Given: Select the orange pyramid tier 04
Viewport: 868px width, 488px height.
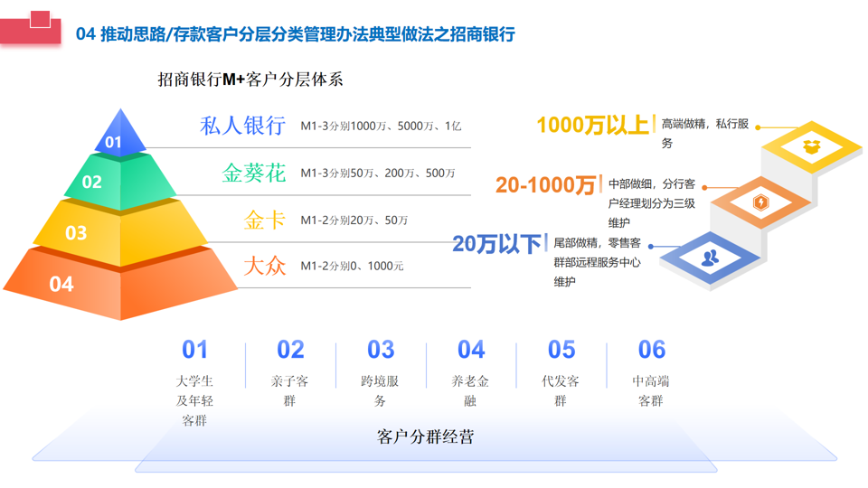Looking at the screenshot, I should tap(119, 282).
